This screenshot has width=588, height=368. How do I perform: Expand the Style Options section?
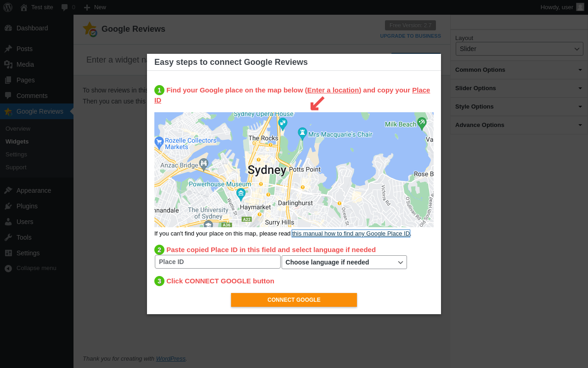(x=519, y=107)
